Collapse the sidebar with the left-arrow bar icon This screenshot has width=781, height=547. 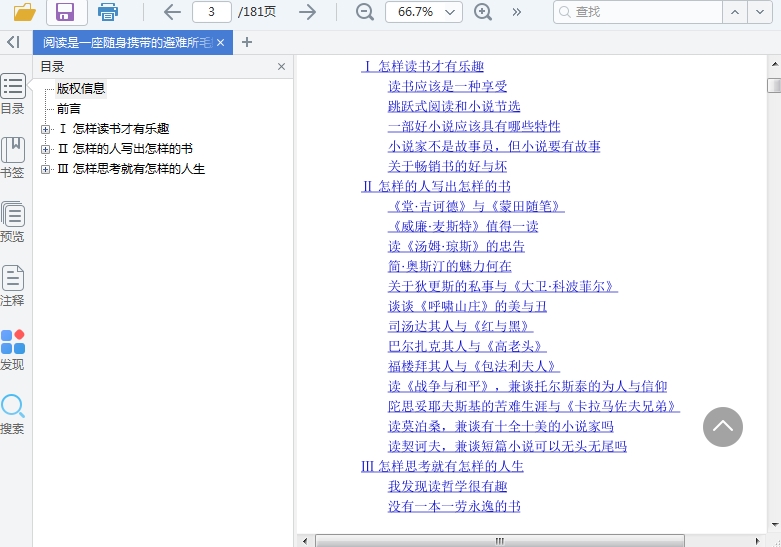(x=13, y=42)
